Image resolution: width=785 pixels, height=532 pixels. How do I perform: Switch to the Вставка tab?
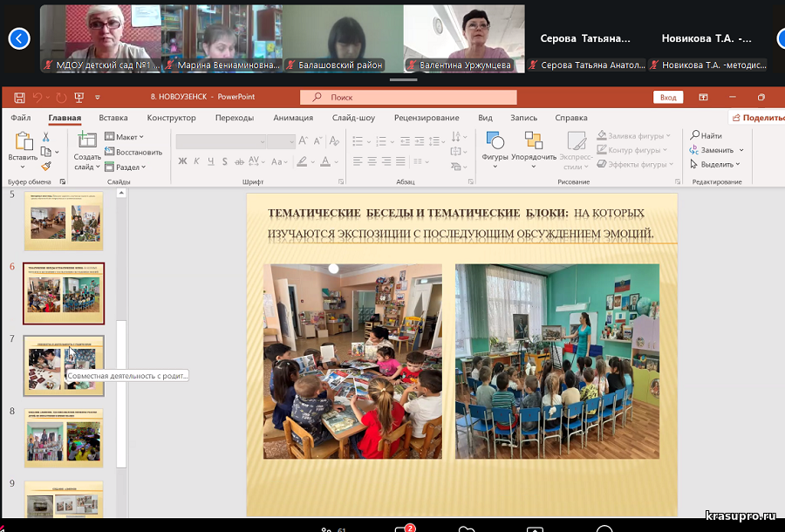tap(113, 118)
